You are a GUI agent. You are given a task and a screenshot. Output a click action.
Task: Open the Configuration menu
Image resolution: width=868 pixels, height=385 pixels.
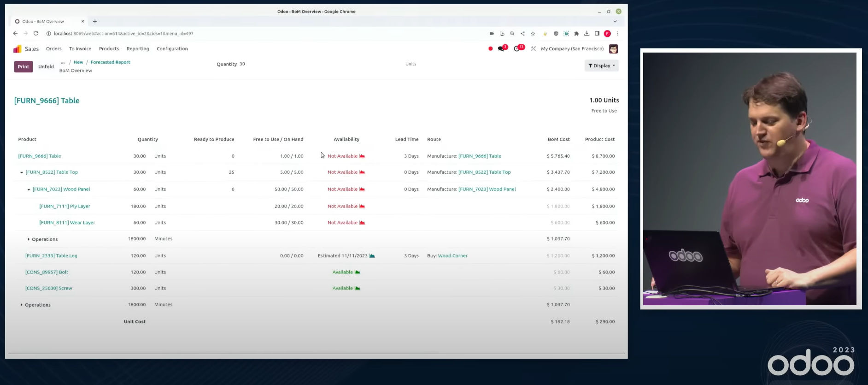tap(172, 49)
